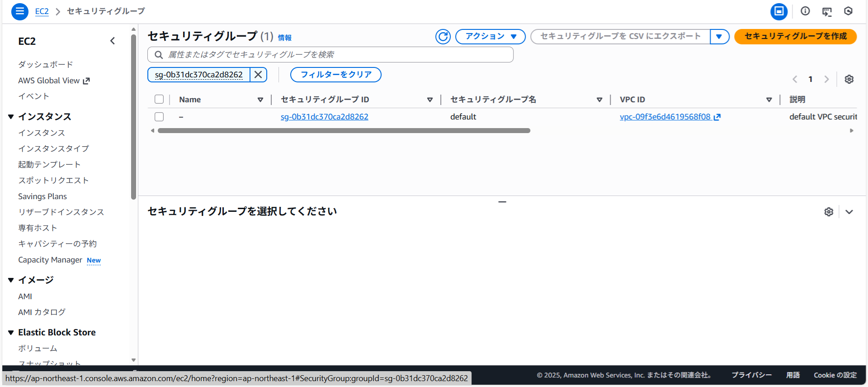Click the security group search field
The width and height of the screenshot is (868, 387).
(x=335, y=55)
